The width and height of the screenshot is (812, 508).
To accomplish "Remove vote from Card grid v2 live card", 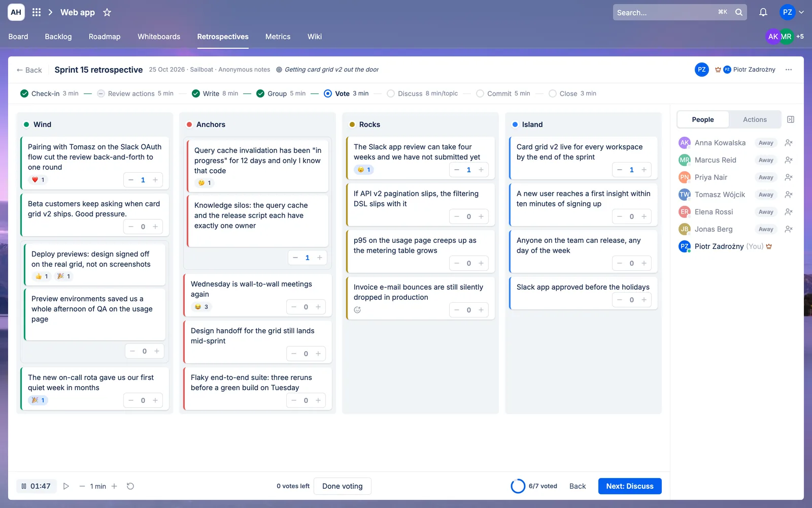I will pyautogui.click(x=620, y=170).
